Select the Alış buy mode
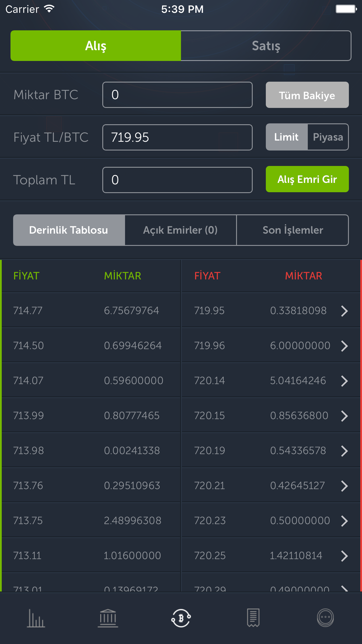The width and height of the screenshot is (362, 644). coord(96,46)
